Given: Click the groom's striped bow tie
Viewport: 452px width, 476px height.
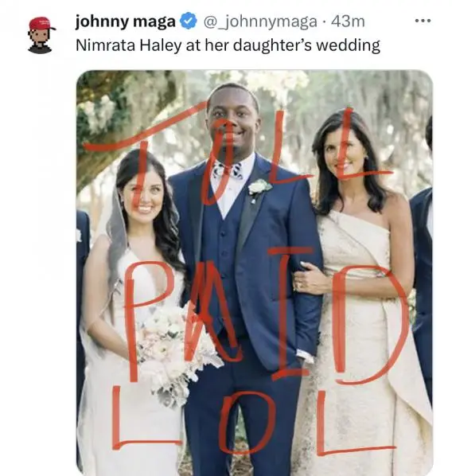Looking at the screenshot, I should 228,172.
